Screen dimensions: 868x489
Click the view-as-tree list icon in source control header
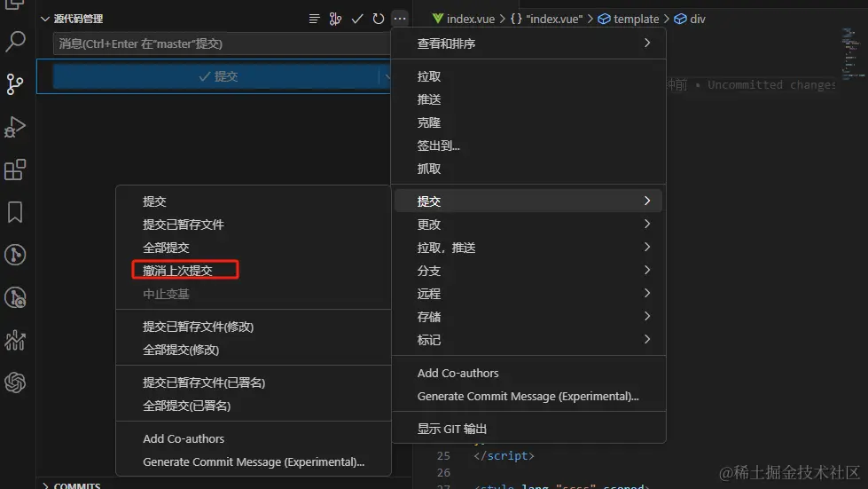coord(314,19)
